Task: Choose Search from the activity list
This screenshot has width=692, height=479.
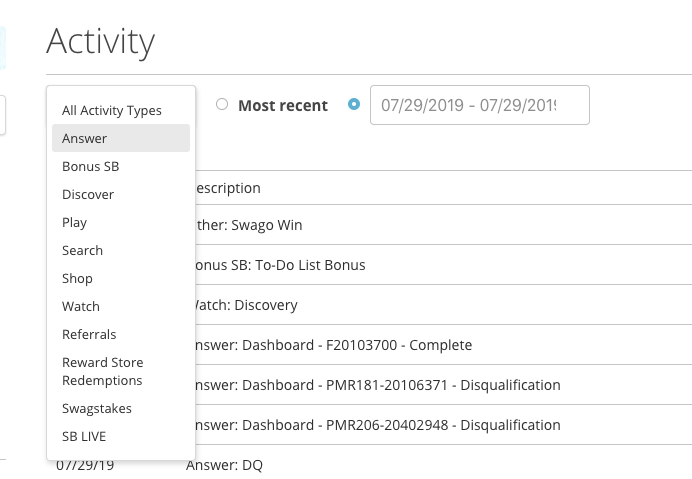Action: pyautogui.click(x=82, y=250)
